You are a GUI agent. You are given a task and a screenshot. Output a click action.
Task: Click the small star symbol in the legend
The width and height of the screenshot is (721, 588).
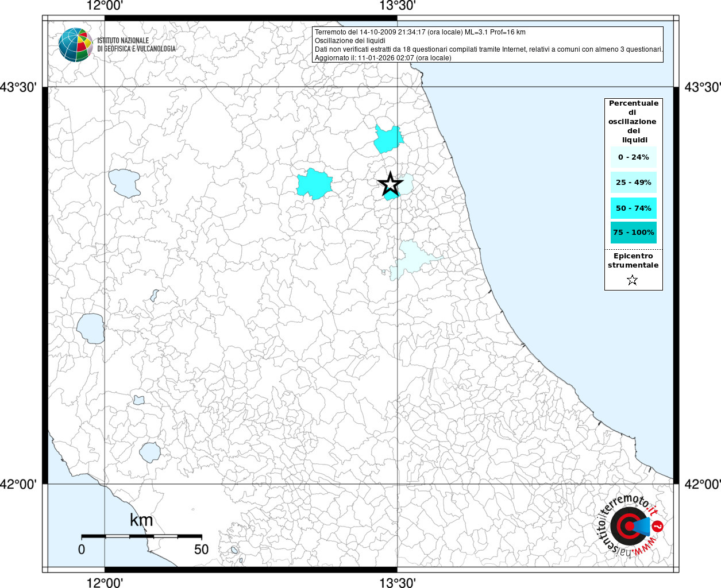click(633, 280)
